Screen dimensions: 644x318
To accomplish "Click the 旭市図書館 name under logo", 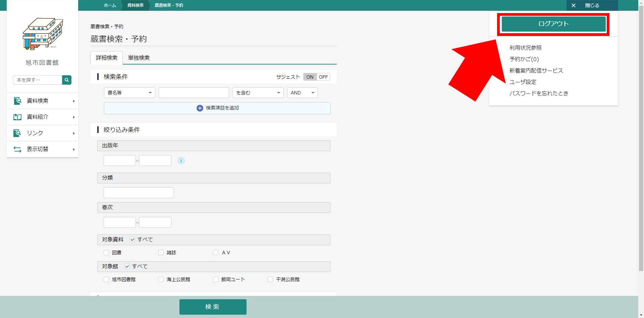I will 42,63.
